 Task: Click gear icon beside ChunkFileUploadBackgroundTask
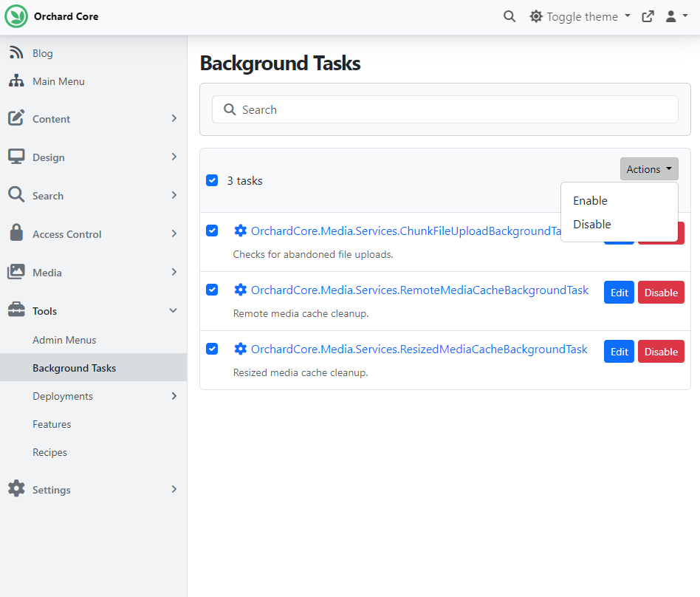click(x=241, y=231)
